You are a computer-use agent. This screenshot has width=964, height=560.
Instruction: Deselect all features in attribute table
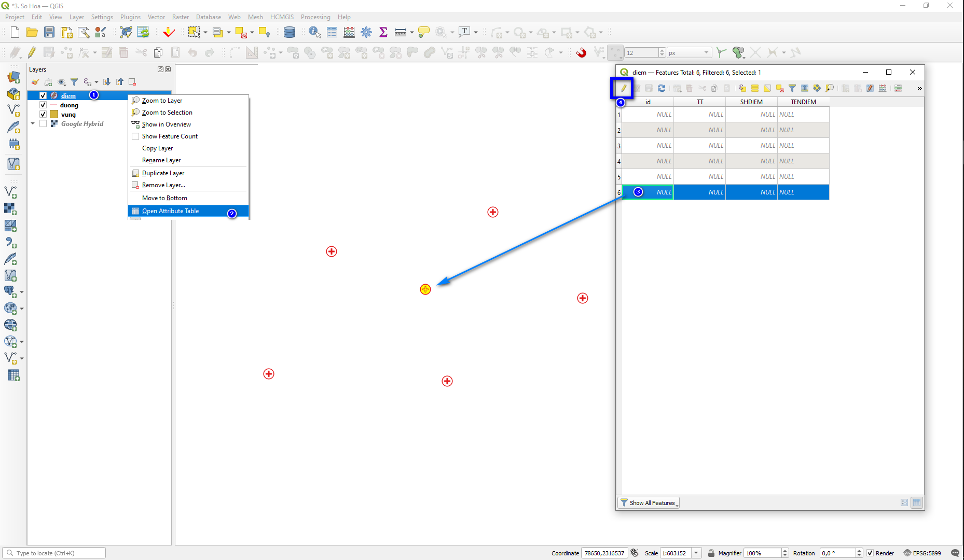[780, 89]
